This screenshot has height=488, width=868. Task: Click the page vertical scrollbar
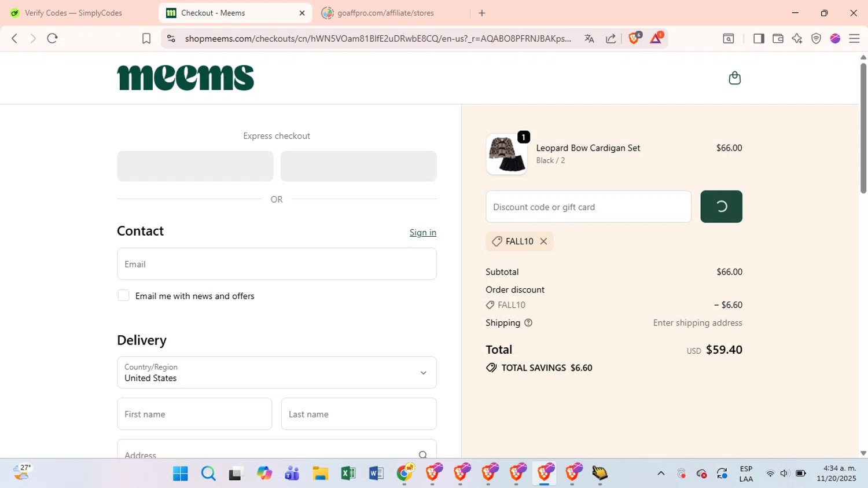(x=863, y=128)
